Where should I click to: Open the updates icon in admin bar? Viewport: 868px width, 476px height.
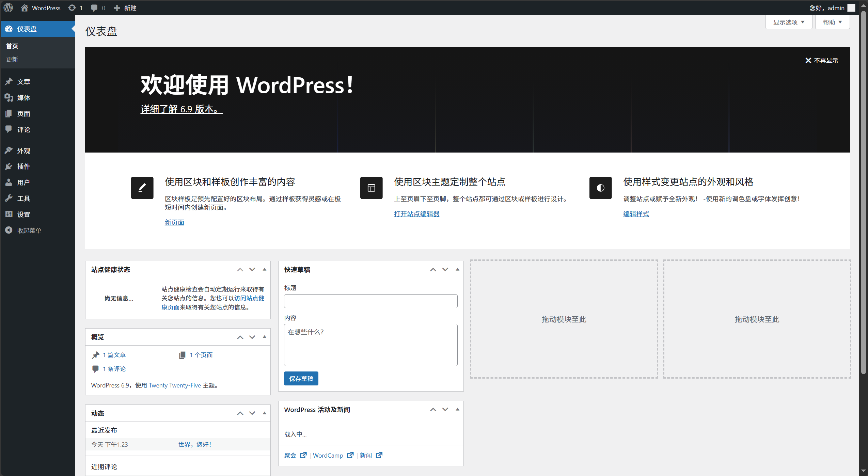(72, 7)
